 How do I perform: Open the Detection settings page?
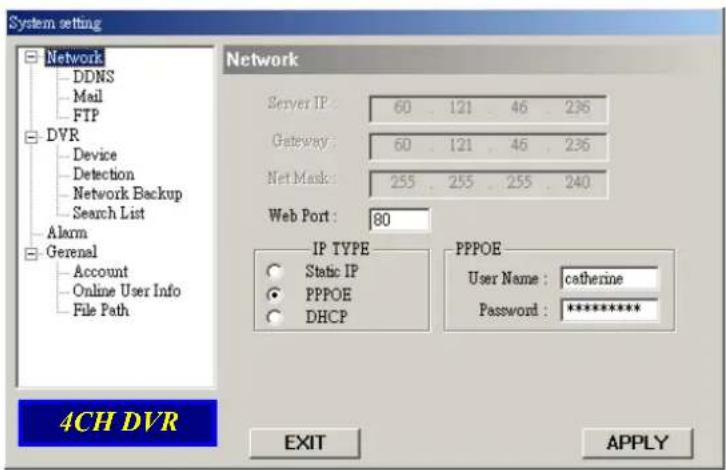tap(103, 174)
